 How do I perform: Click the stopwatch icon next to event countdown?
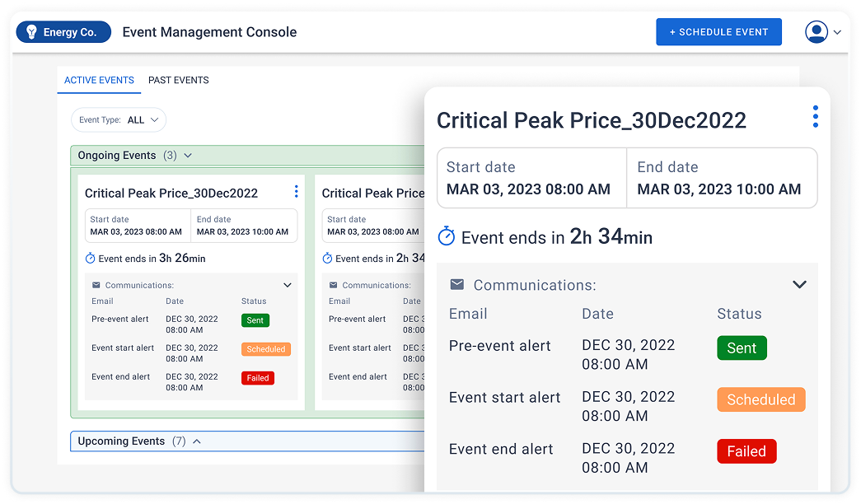(x=446, y=236)
